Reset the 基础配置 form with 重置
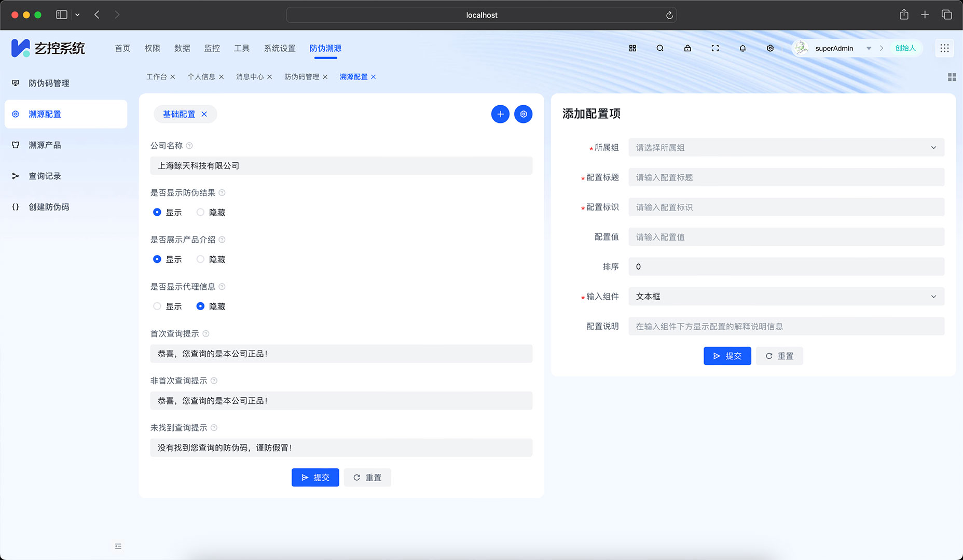 pyautogui.click(x=367, y=477)
